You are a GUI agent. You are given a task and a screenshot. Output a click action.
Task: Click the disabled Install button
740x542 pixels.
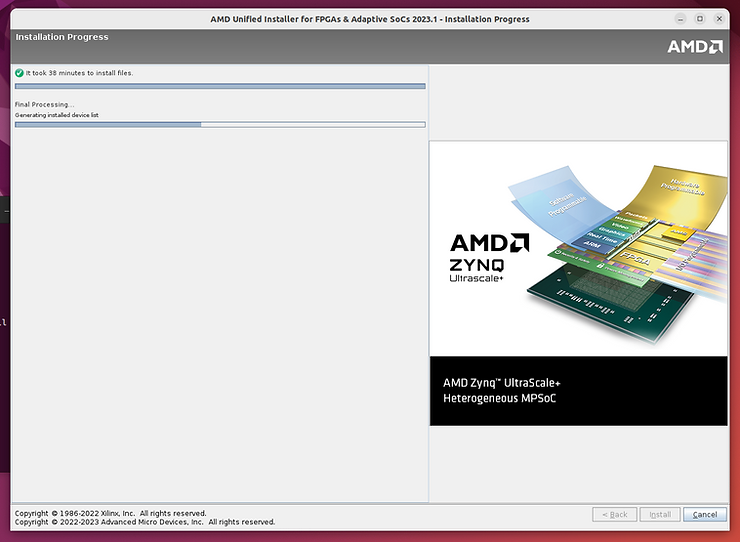click(x=660, y=514)
